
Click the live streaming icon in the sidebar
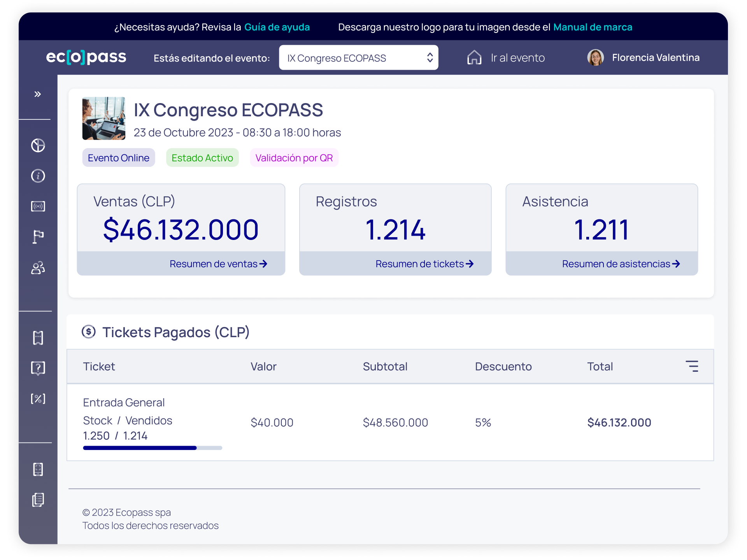coord(38,206)
